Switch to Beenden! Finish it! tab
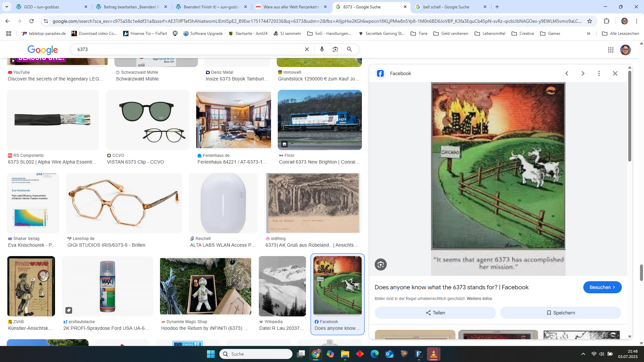This screenshot has width=644, height=362. pos(211,7)
